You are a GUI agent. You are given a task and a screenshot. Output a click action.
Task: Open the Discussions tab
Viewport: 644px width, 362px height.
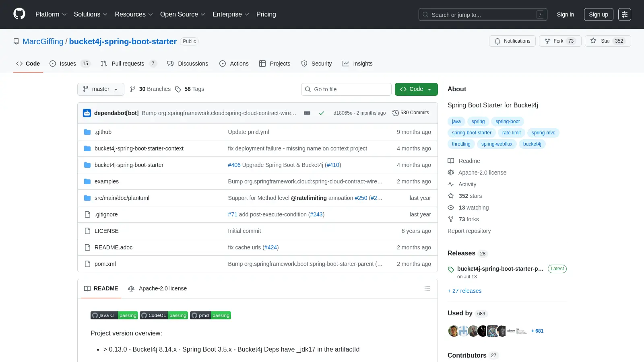click(188, 64)
